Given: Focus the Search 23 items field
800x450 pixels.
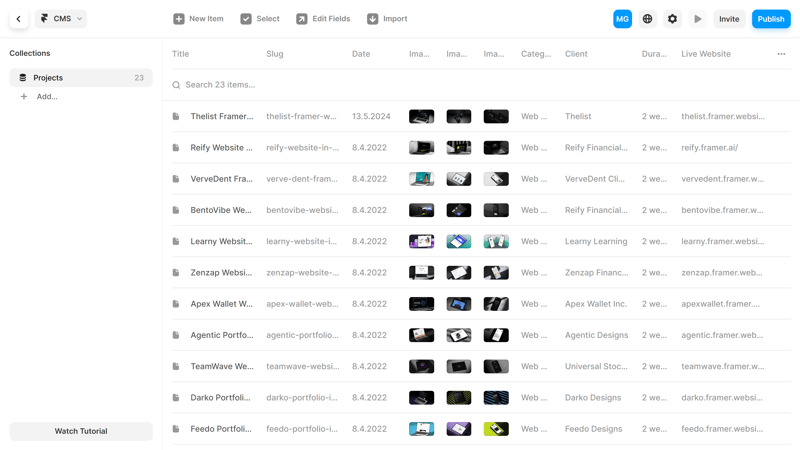Looking at the screenshot, I should 481,85.
